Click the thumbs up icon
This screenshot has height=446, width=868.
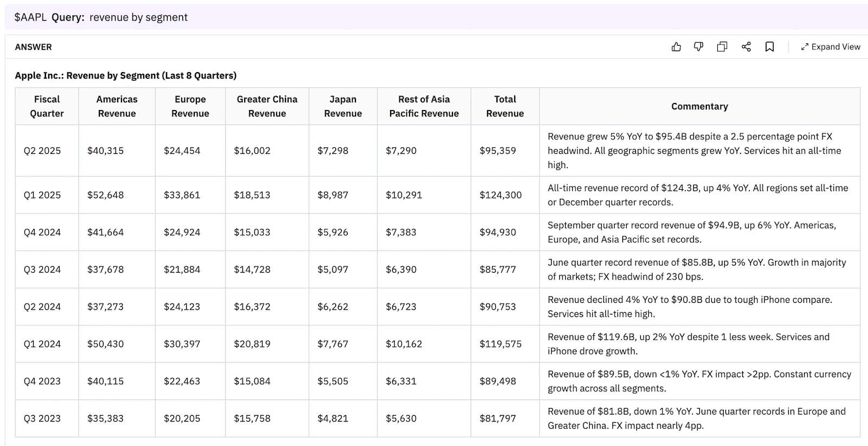676,47
